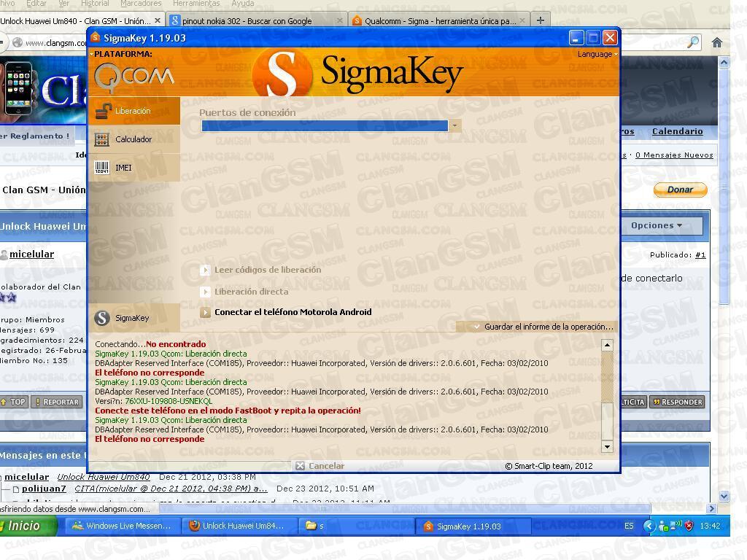
Task: Switch to the Qualcomm - Sigma browser tab
Action: [x=438, y=21]
